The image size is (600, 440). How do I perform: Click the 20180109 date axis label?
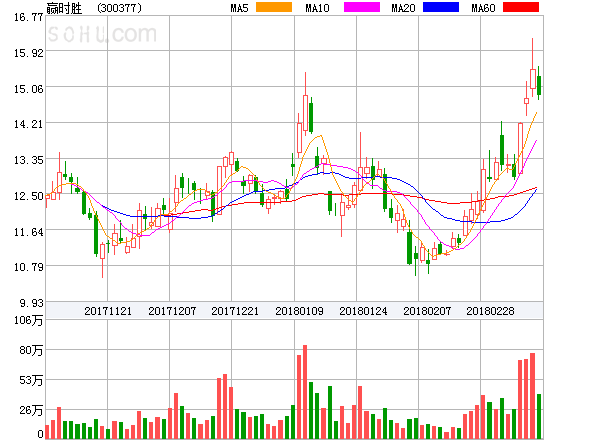click(299, 311)
